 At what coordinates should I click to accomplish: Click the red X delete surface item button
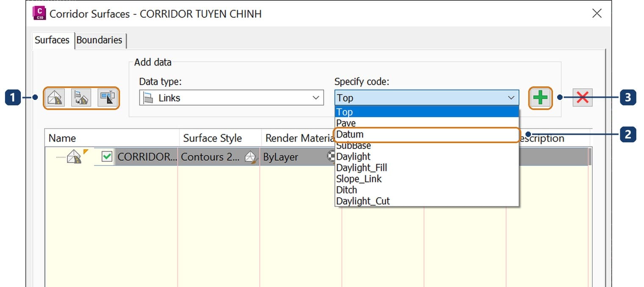(x=583, y=98)
